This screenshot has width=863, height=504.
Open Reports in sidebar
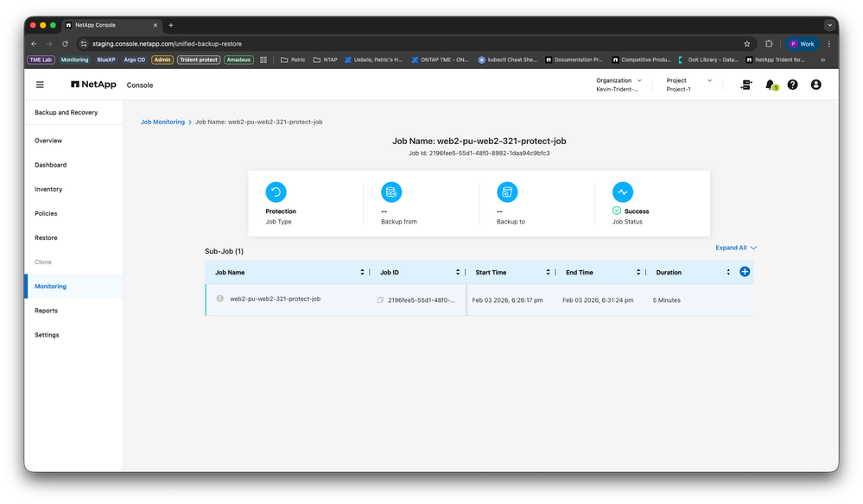point(47,311)
